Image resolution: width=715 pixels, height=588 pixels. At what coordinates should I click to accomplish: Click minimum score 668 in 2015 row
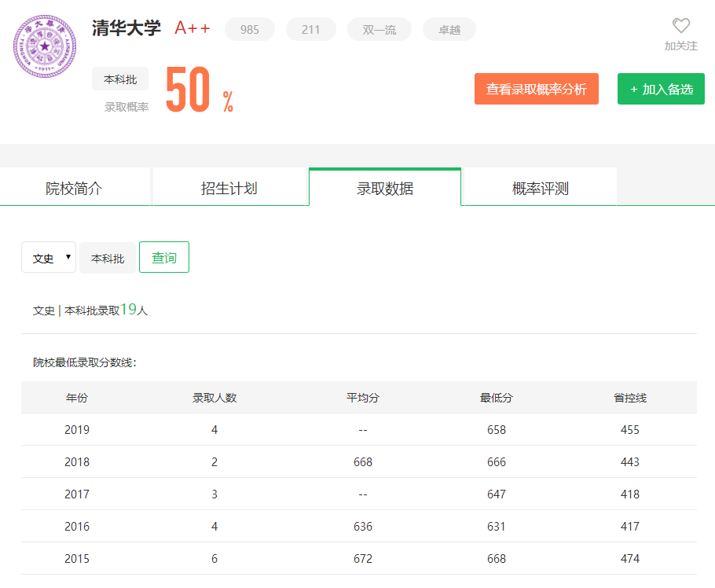pos(496,559)
